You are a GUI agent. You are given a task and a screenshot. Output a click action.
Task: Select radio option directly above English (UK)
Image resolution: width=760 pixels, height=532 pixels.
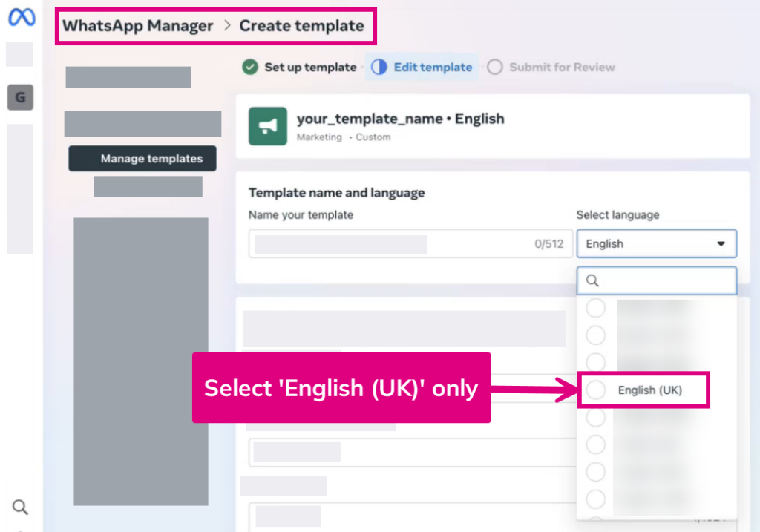(x=596, y=362)
